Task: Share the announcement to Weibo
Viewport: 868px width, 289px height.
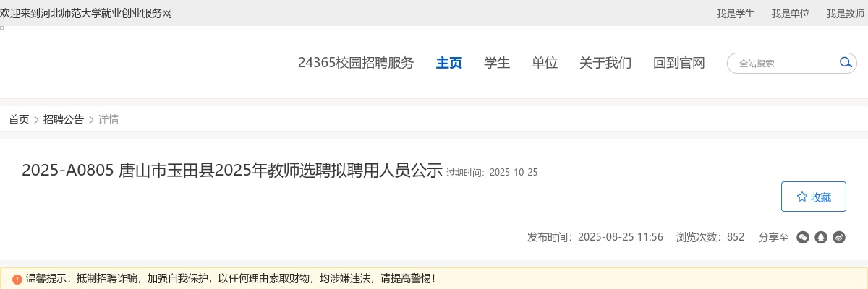Action: 839,237
